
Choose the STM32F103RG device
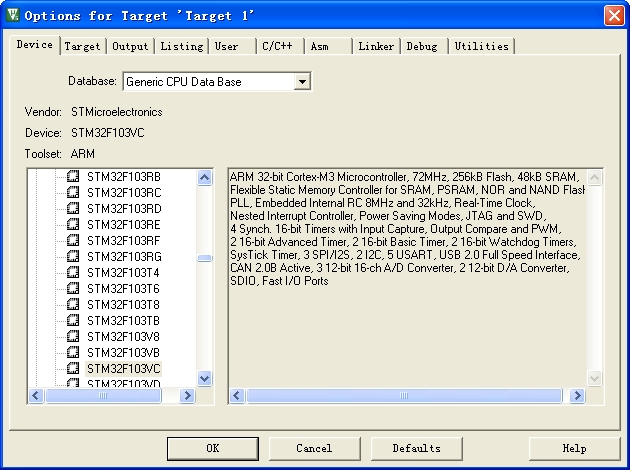[124, 257]
